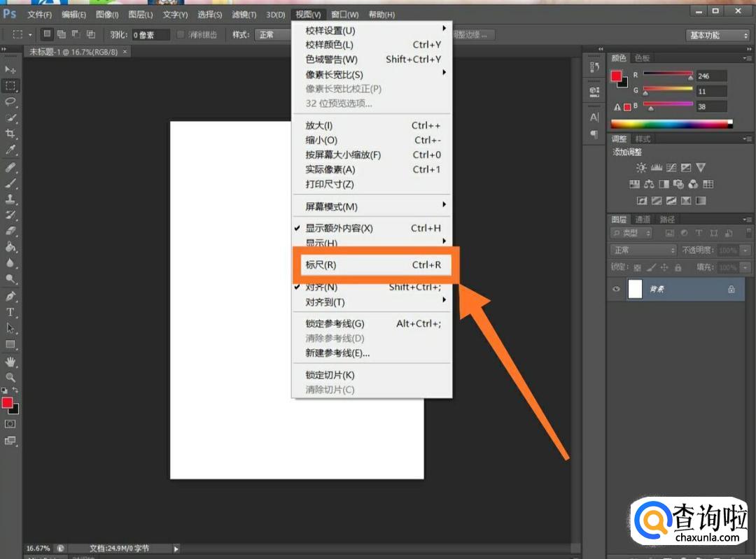Click the Color Balance adjustment icon
The width and height of the screenshot is (756, 559).
click(x=649, y=185)
